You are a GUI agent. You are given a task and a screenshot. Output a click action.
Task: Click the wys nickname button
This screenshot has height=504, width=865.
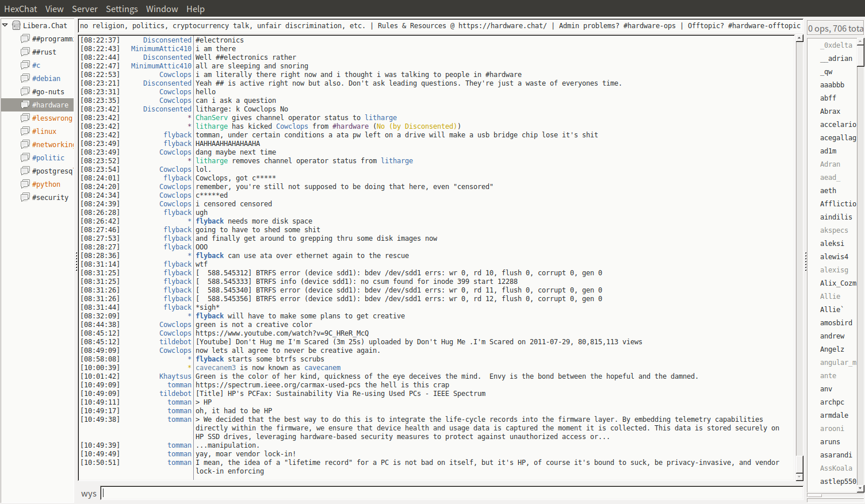89,494
